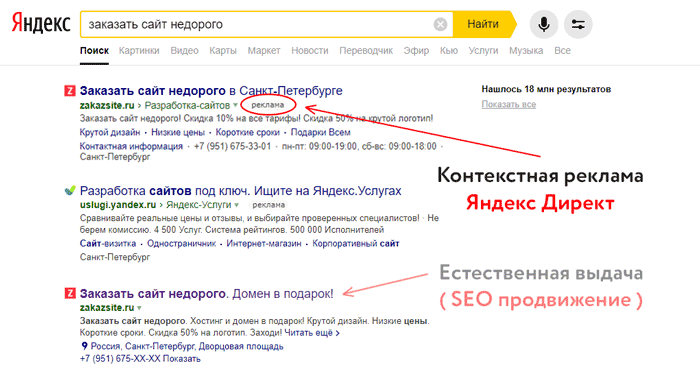The image size is (700, 385).
Task: Go to the Новости tab
Action: point(310,50)
